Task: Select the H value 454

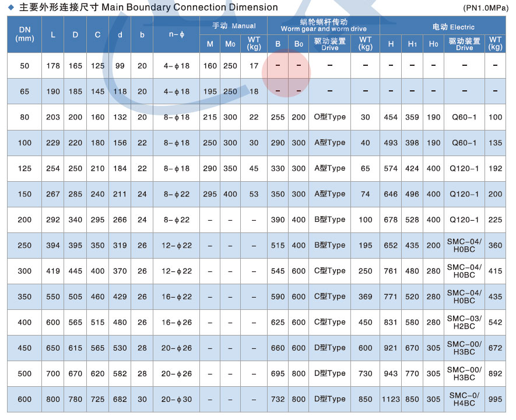Action: pyautogui.click(x=391, y=117)
